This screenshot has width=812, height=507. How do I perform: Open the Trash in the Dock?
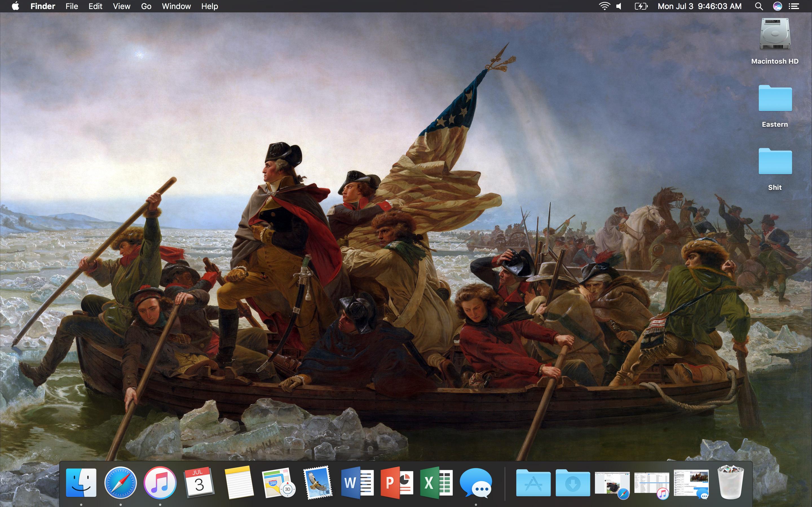click(731, 482)
